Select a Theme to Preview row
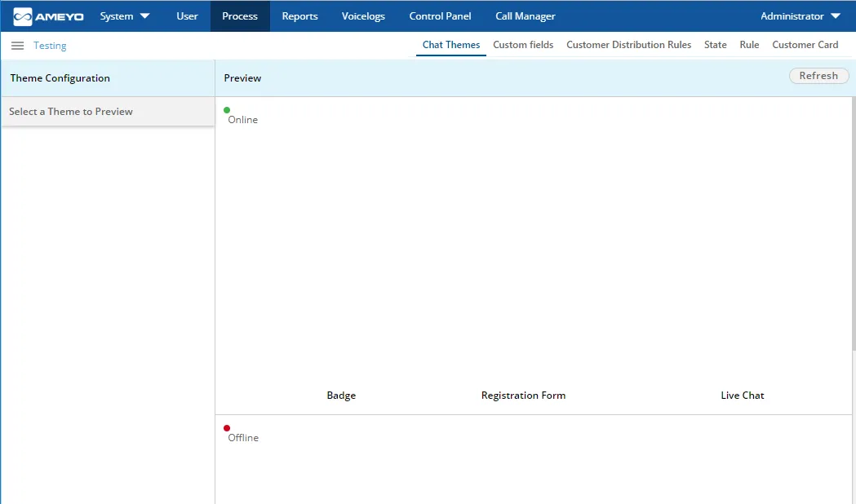856x504 pixels. [108, 111]
